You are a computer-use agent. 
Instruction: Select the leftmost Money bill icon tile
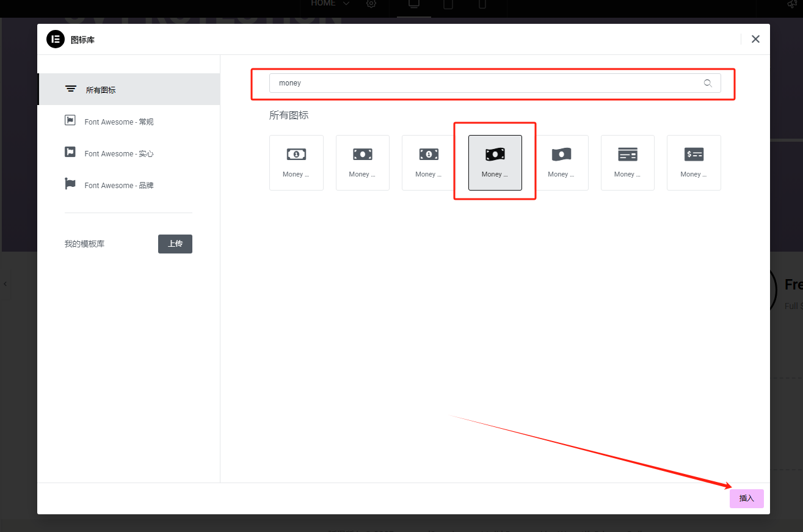pos(296,162)
